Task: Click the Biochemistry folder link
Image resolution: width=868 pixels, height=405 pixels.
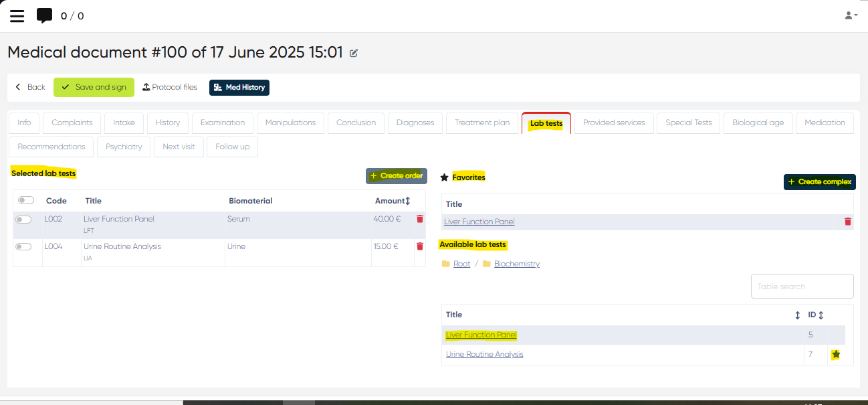Action: click(x=516, y=264)
